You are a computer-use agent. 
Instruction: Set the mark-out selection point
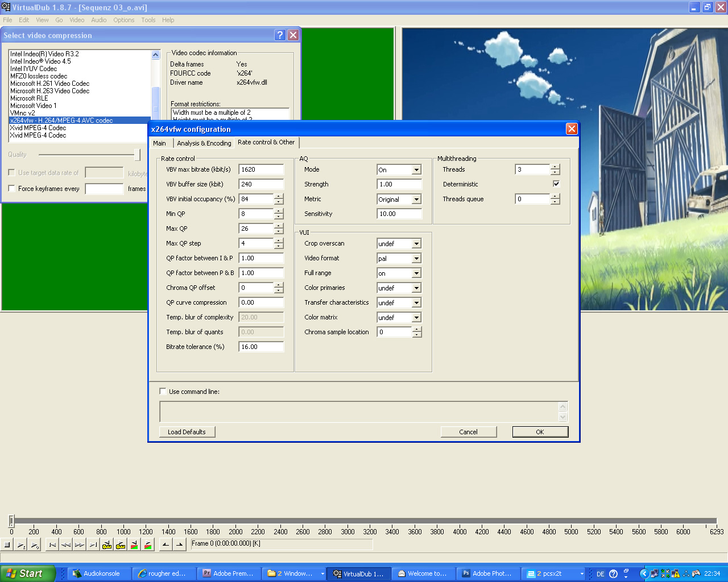tap(179, 544)
